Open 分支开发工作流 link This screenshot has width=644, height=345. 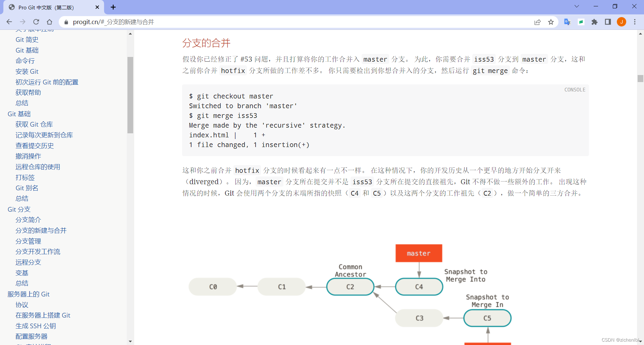[38, 252]
